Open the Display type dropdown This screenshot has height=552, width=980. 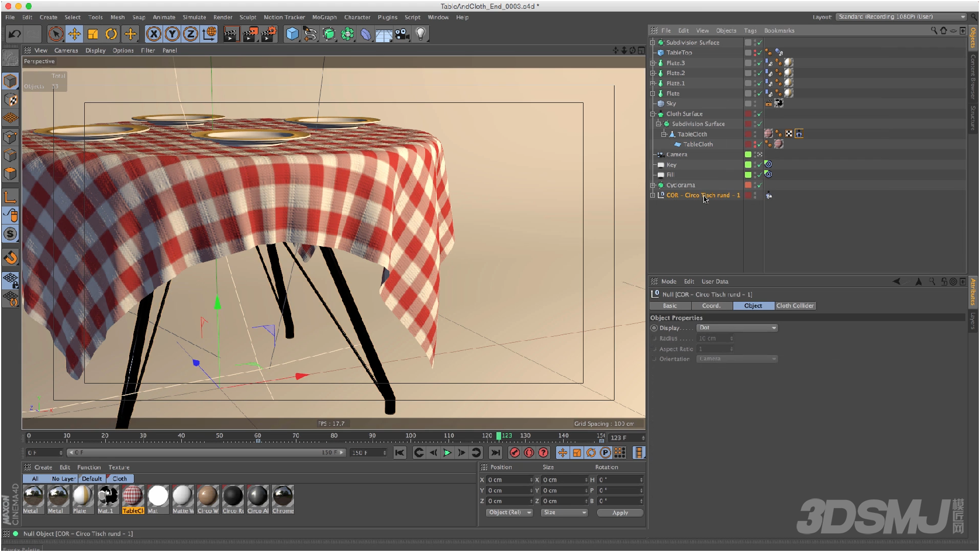(738, 328)
